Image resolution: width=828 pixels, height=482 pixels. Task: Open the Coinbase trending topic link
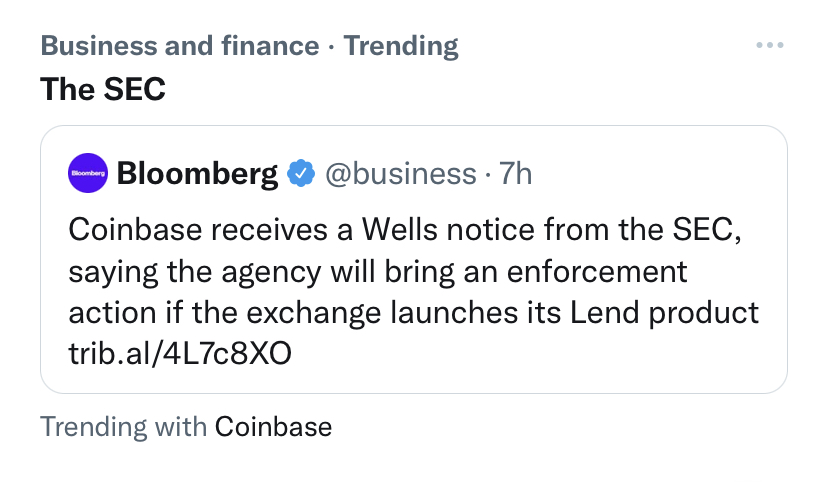point(273,427)
